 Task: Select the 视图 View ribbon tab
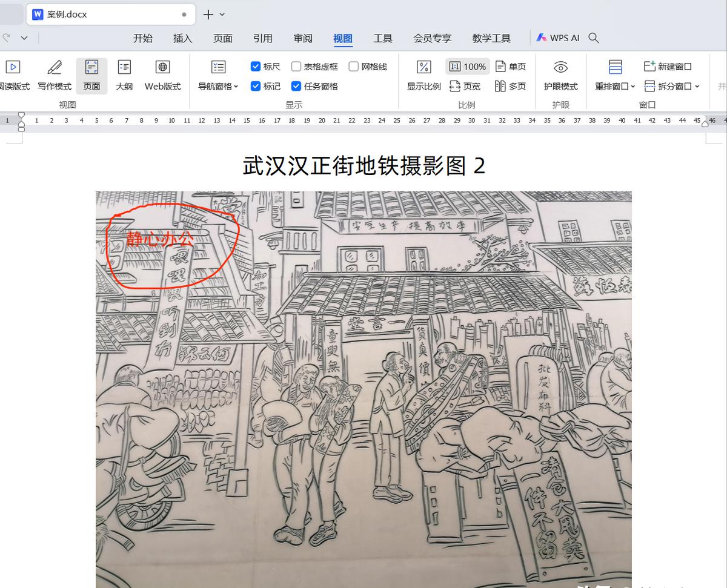pyautogui.click(x=343, y=38)
